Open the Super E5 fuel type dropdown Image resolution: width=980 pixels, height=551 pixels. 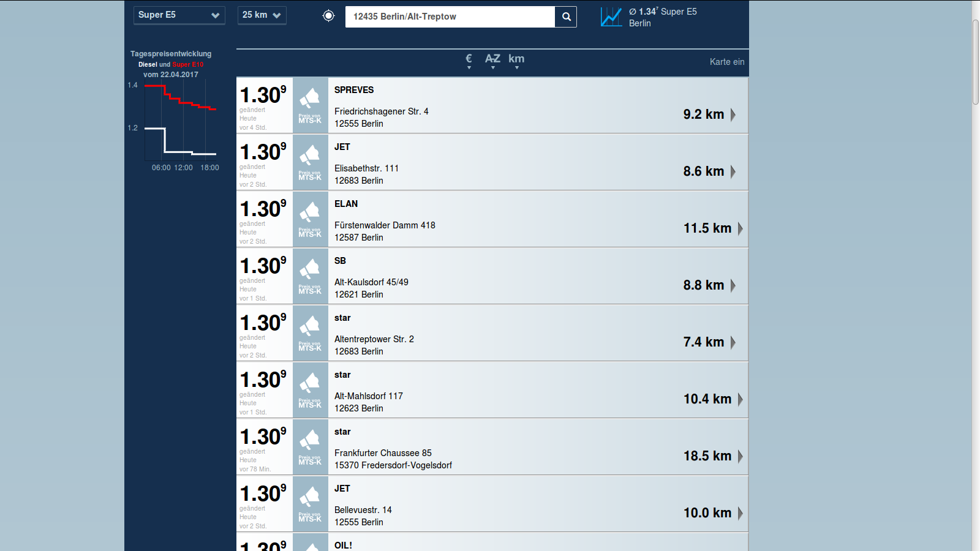[x=179, y=15]
